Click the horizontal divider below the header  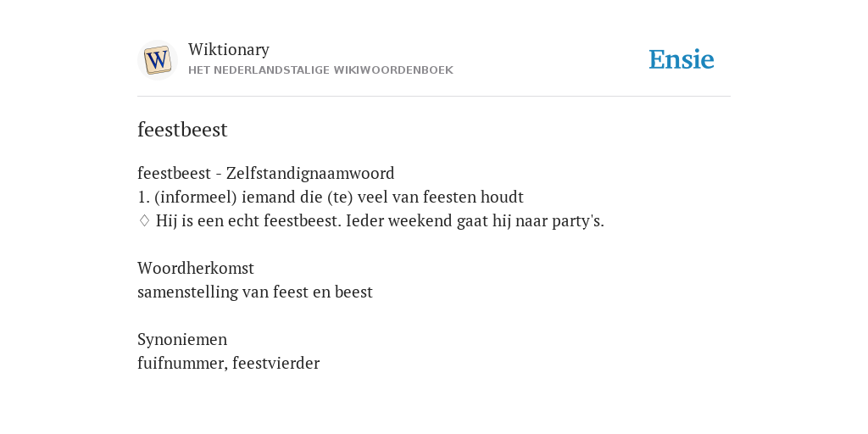click(x=434, y=97)
